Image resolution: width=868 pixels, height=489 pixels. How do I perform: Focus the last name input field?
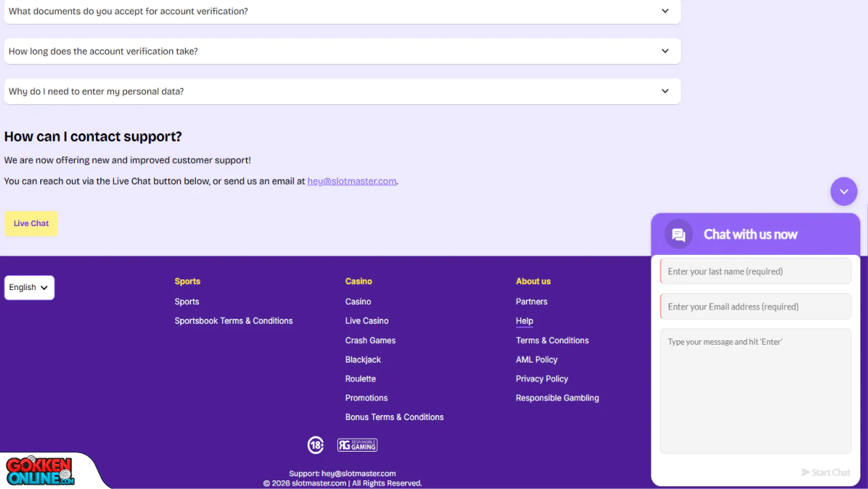[755, 271]
